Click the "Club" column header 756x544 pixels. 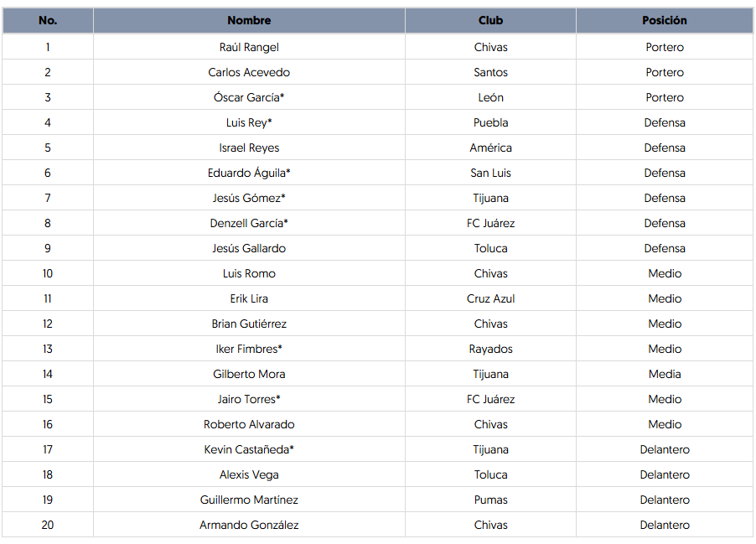[490, 20]
